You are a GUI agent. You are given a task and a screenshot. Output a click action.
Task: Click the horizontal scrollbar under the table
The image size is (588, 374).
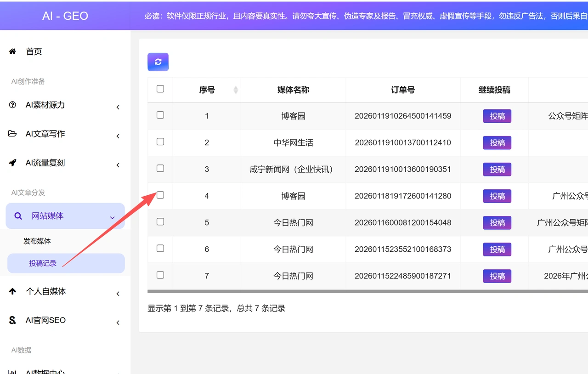point(367,291)
